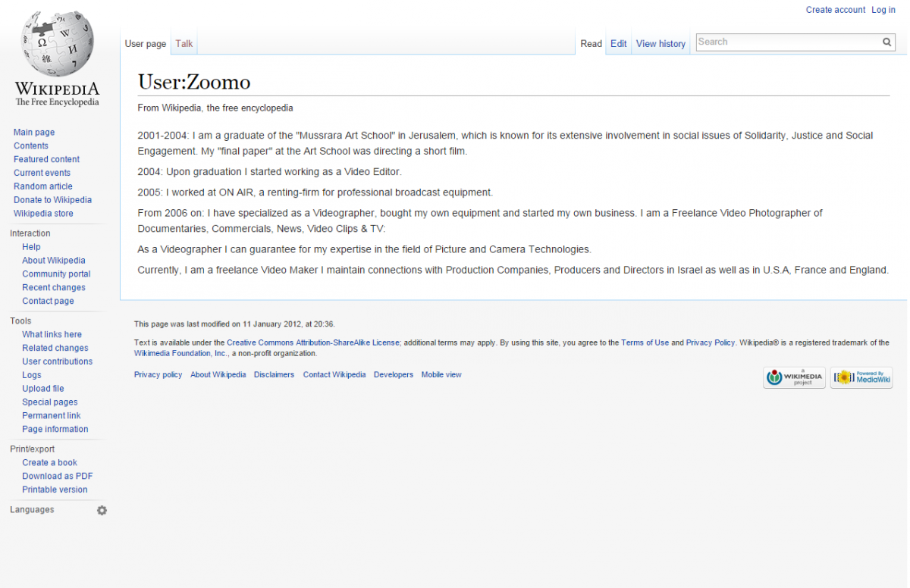Open About Wikipedia sidebar link
Viewport: 910px width, 588px height.
tap(54, 261)
